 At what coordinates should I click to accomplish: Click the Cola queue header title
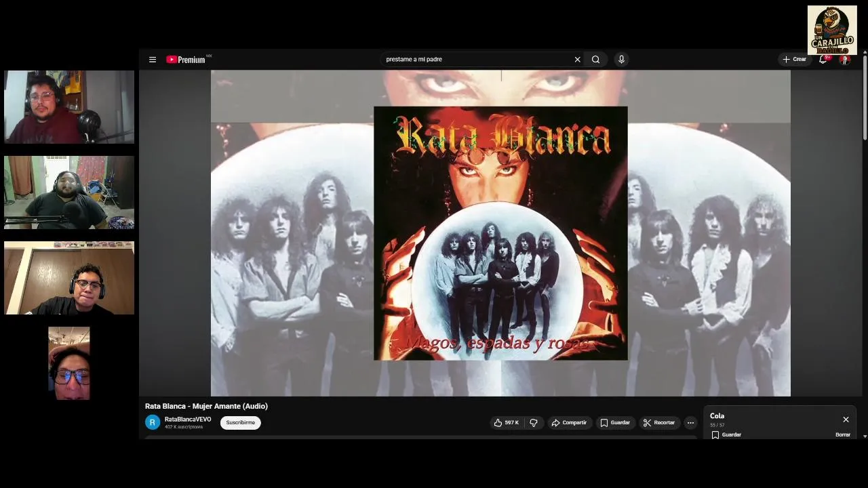717,416
